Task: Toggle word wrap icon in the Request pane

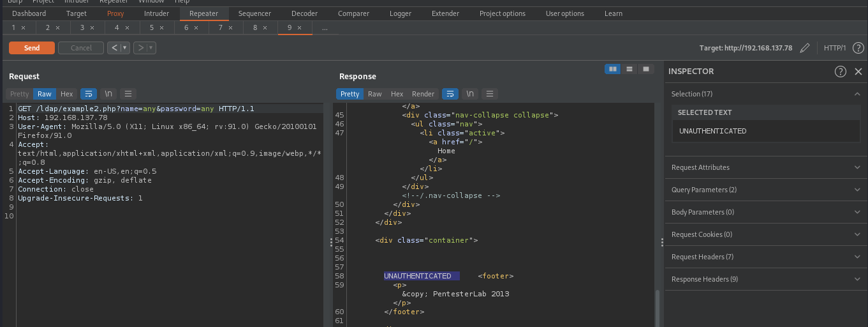Action: (88, 94)
